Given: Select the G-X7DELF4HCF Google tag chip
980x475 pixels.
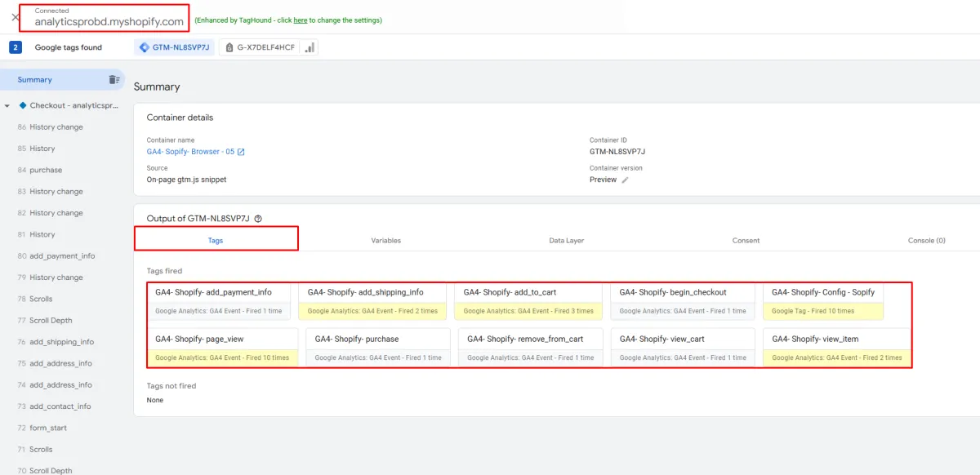Looking at the screenshot, I should [268, 47].
